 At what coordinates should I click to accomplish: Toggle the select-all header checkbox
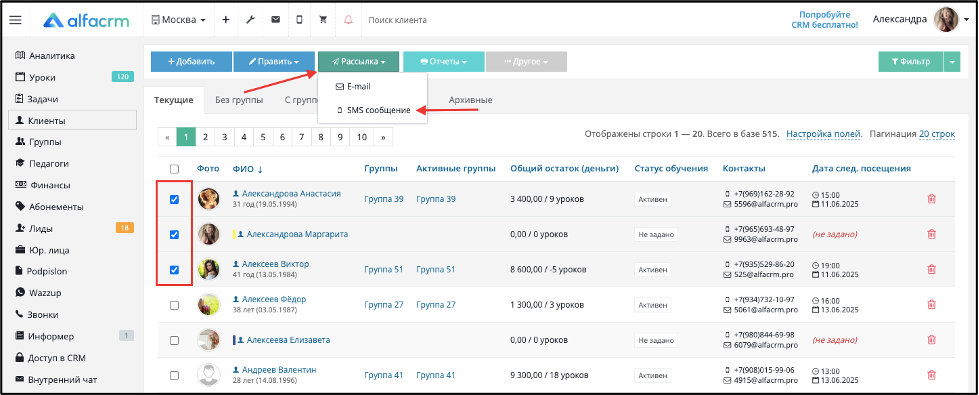pos(174,168)
